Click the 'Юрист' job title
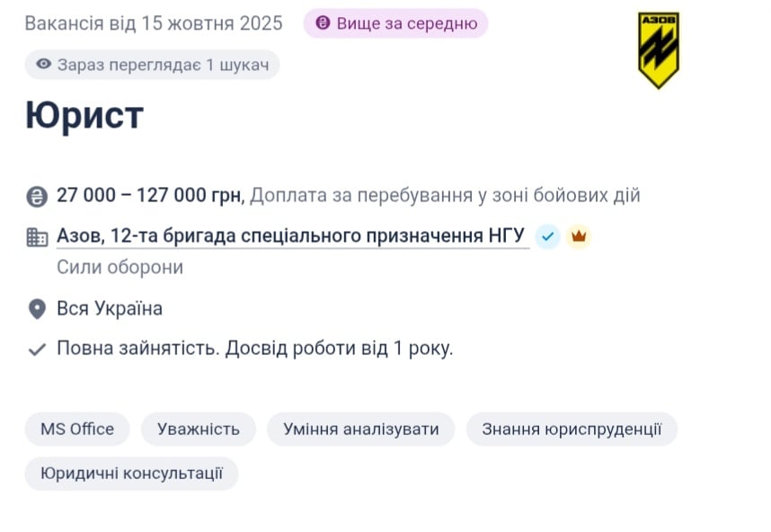This screenshot has height=532, width=771. pyautogui.click(x=83, y=115)
